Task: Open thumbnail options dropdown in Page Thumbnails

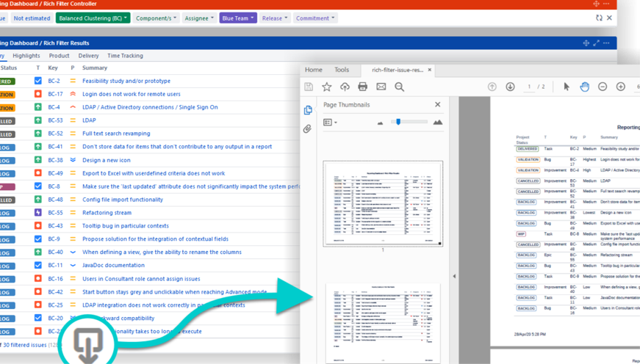Action: coord(330,123)
